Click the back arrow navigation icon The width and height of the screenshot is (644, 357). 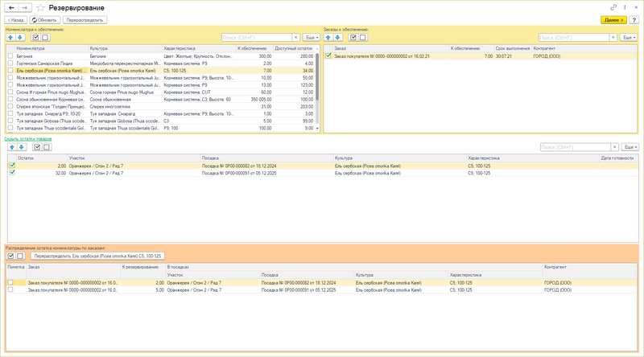(x=11, y=8)
